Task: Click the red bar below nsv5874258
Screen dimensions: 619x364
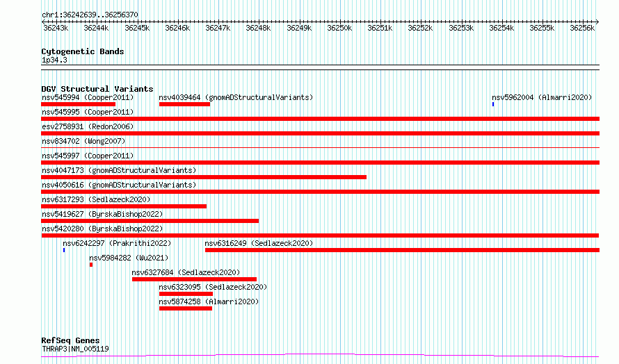Action: pos(186,308)
